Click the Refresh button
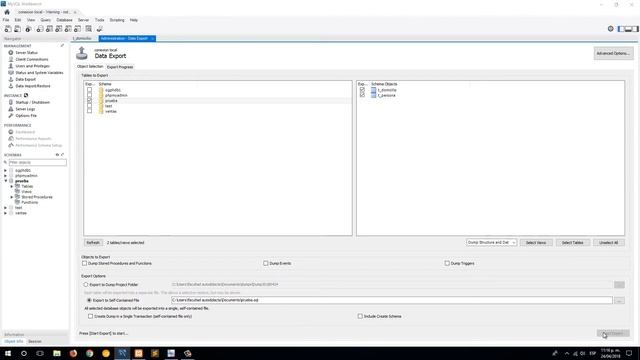This screenshot has width=640, height=360. (x=93, y=242)
